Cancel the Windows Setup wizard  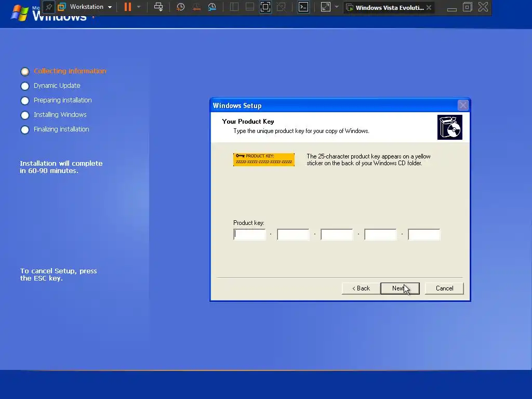pyautogui.click(x=445, y=288)
